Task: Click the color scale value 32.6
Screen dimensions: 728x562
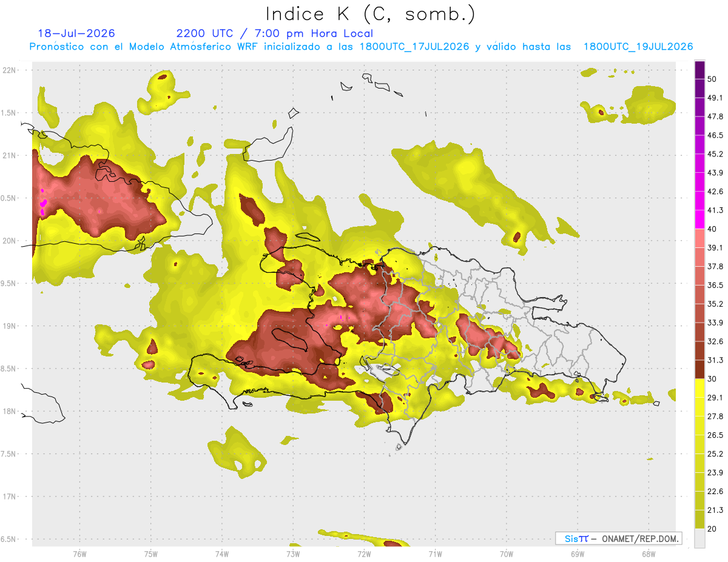Action: click(715, 341)
